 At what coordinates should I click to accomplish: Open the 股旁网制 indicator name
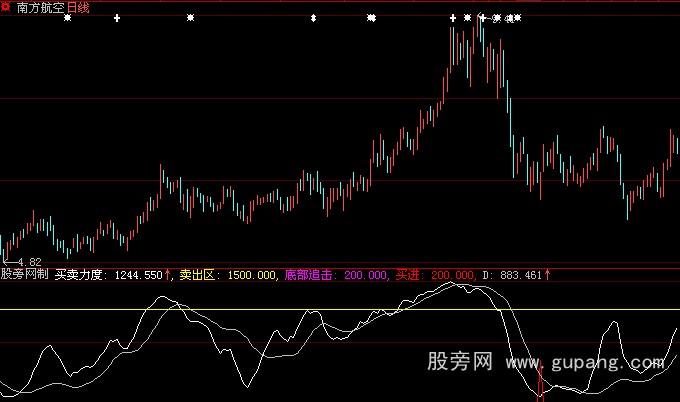pos(24,273)
